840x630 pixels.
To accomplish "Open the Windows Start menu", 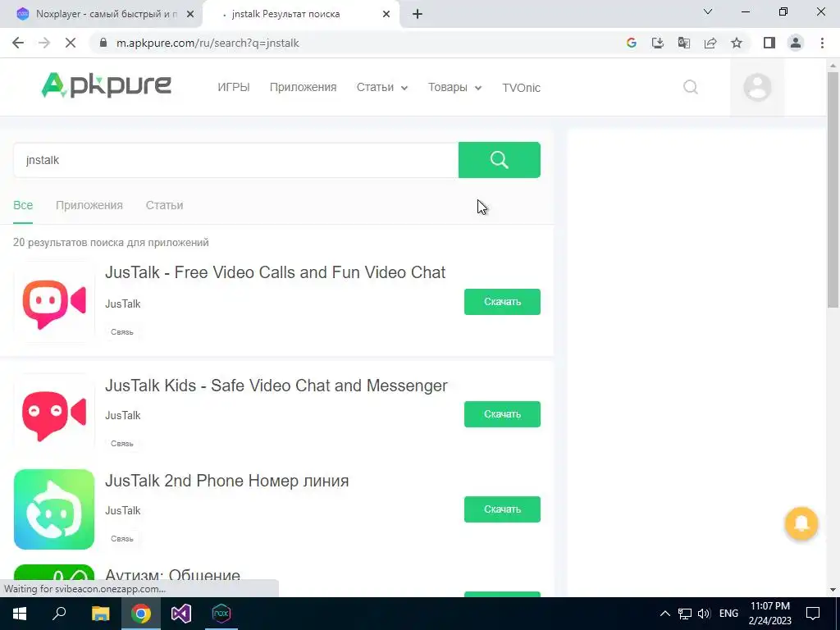I will (x=20, y=614).
